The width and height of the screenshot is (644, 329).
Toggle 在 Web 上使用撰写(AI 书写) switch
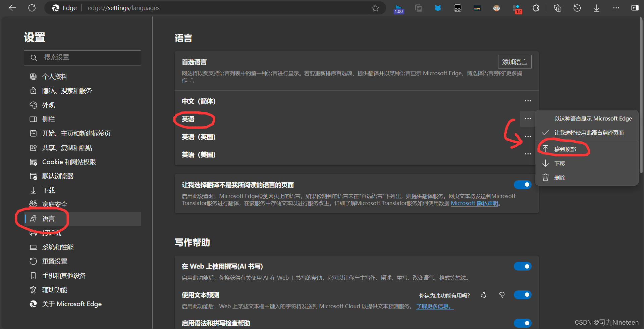tap(523, 266)
